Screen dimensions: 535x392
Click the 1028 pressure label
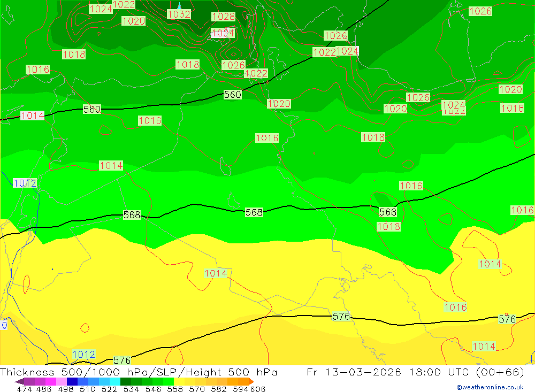point(224,17)
